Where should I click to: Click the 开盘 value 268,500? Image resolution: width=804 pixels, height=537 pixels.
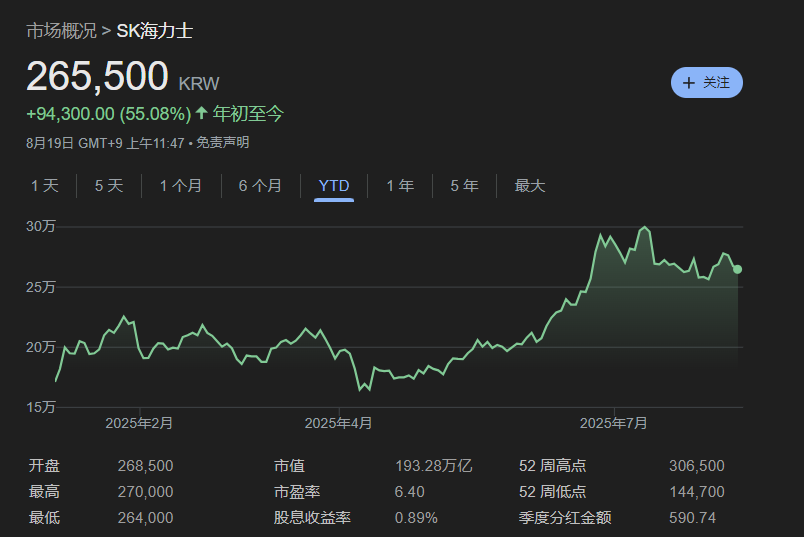click(146, 466)
